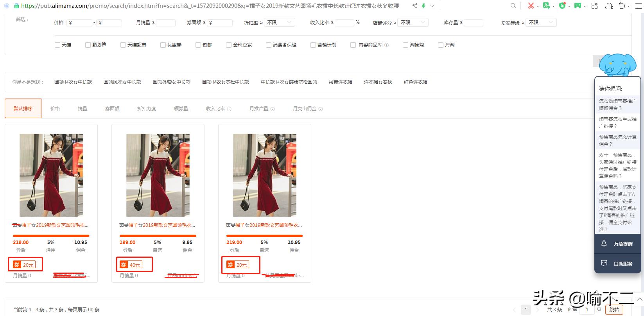Sort results by 收入比率
Image resolution: width=644 pixels, height=316 pixels.
point(215,109)
